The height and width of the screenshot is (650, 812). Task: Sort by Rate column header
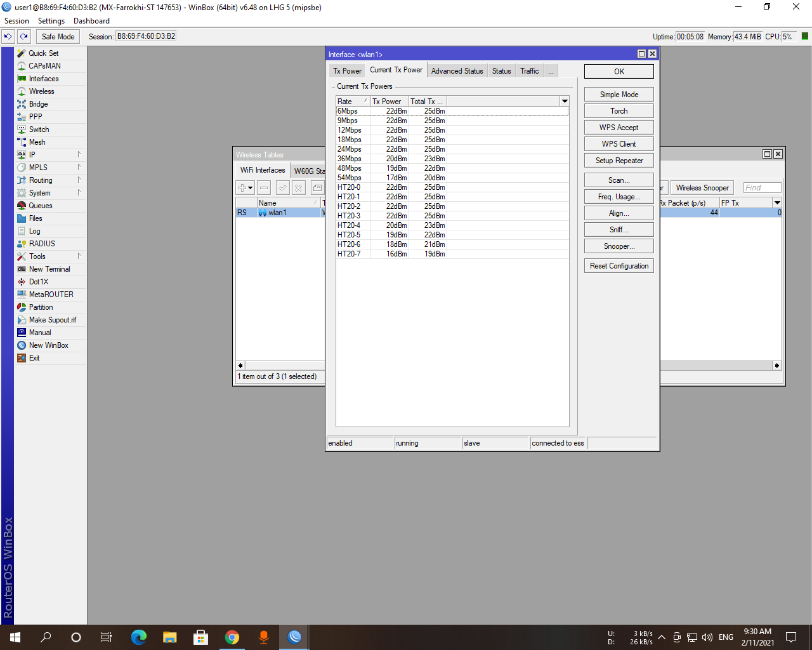[353, 102]
